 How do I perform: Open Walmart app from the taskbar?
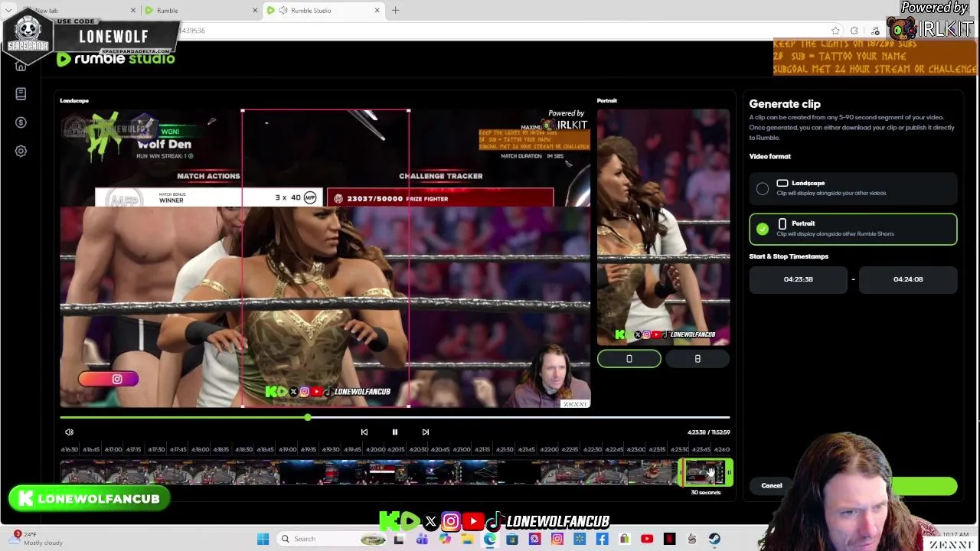[x=580, y=540]
